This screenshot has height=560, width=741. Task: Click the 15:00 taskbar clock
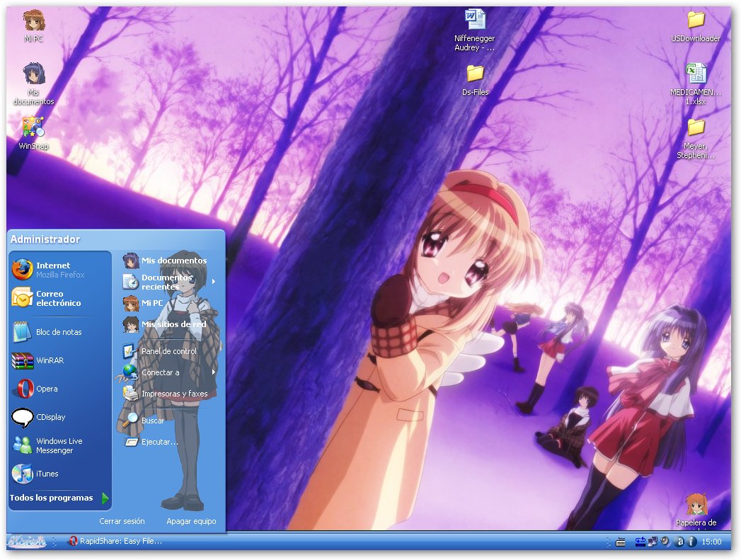click(x=711, y=542)
